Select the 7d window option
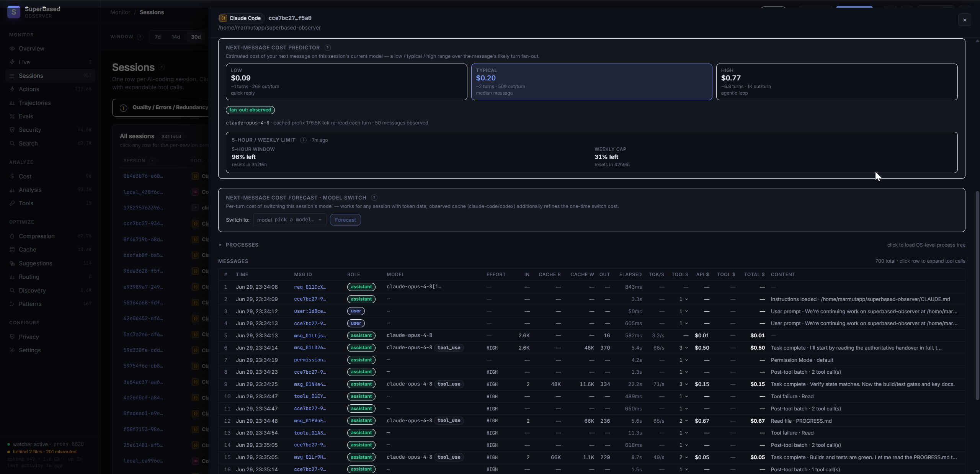 (x=157, y=37)
